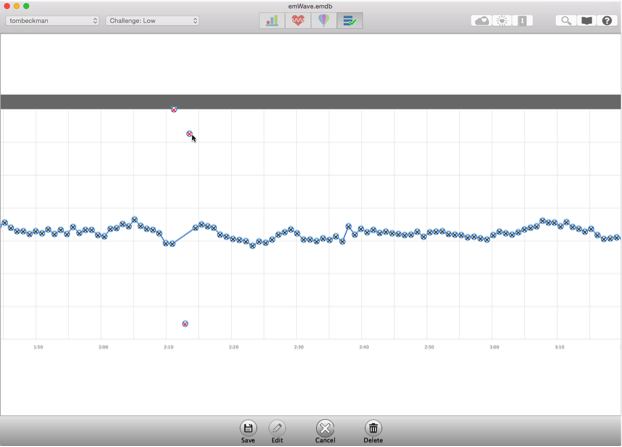
Task: Switch to the heart rhythm view
Action: 297,20
